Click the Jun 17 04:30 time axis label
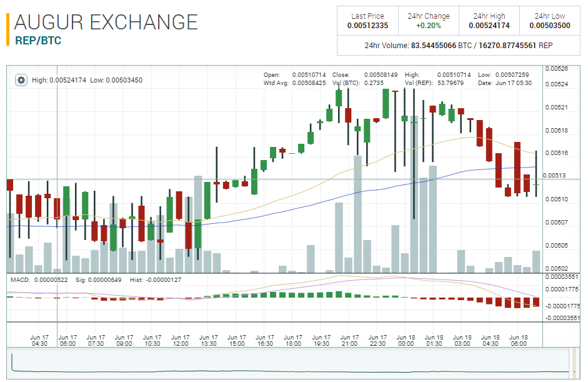This screenshot has width=588, height=382. click(x=39, y=340)
